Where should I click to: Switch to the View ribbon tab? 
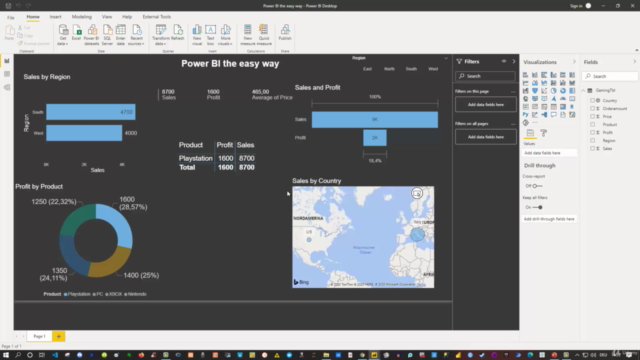tap(107, 17)
